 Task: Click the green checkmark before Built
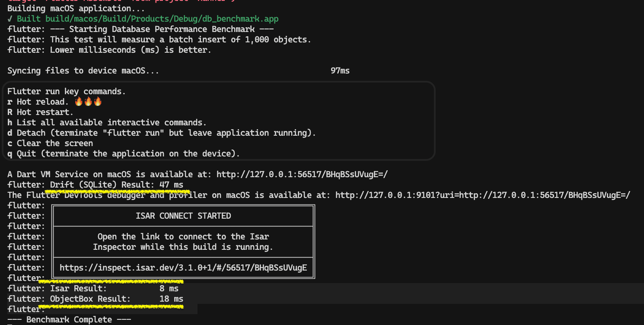point(10,19)
